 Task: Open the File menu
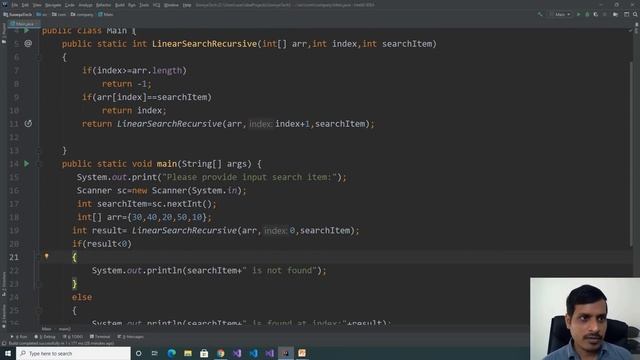pyautogui.click(x=15, y=5)
